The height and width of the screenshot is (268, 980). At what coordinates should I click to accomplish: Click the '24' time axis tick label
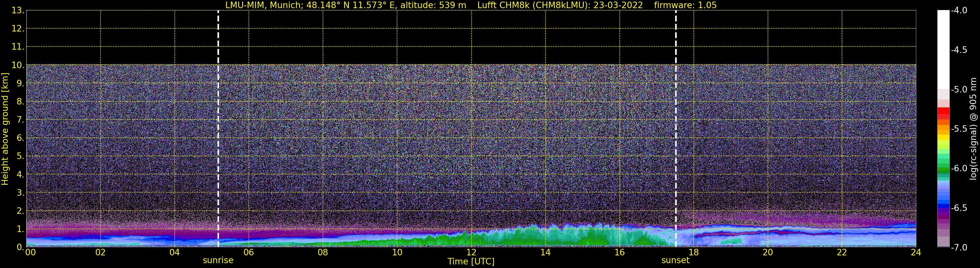tap(916, 252)
